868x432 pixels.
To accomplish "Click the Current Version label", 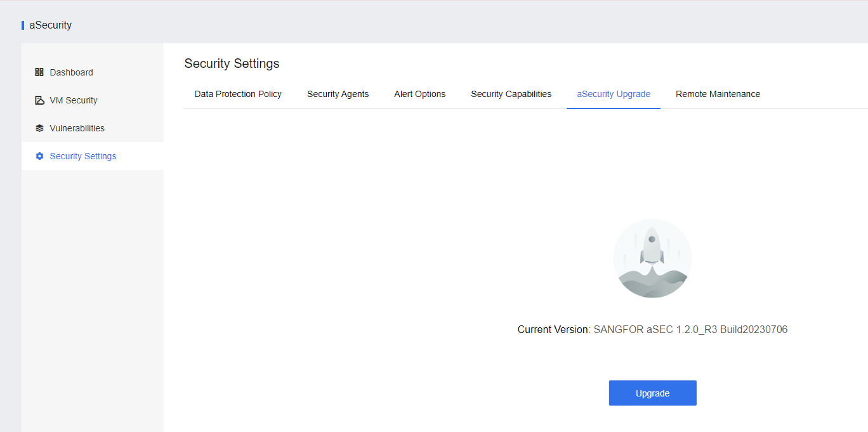I will (553, 329).
